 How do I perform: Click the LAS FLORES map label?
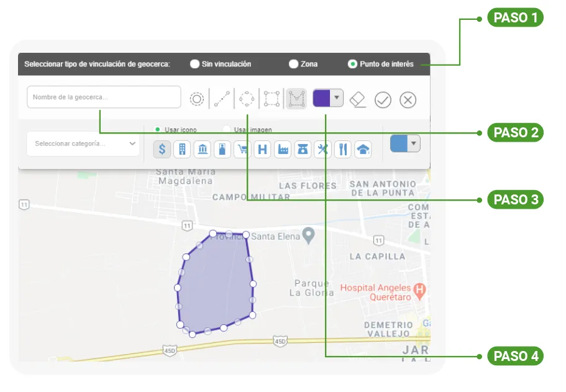(x=308, y=186)
